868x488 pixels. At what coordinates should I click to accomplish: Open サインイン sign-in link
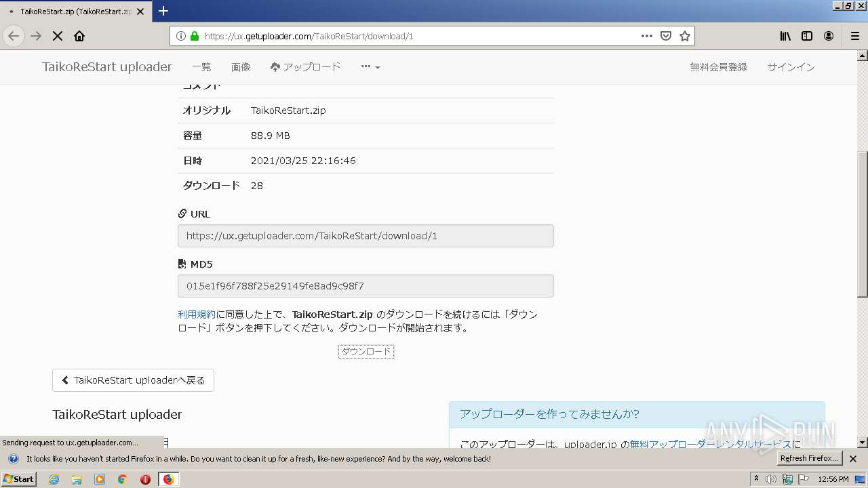tap(791, 67)
